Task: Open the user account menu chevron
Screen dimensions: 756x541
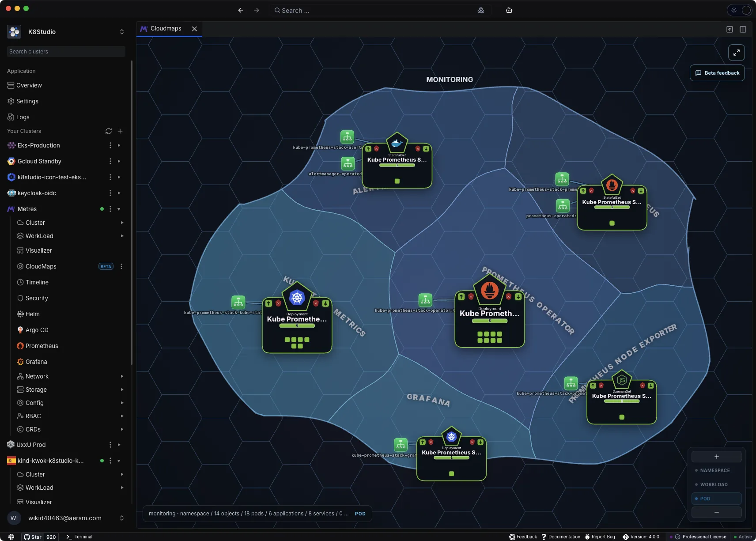Action: click(x=122, y=518)
